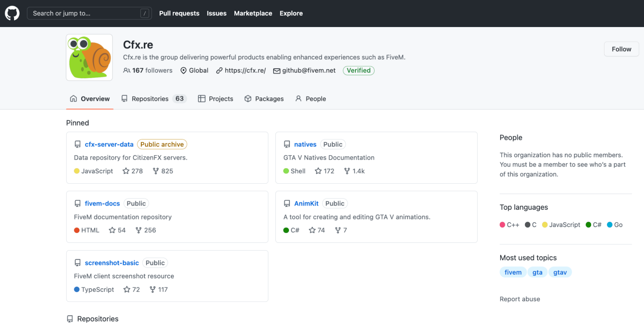Select the gta topic tag
Image resolution: width=644 pixels, height=325 pixels.
[x=537, y=272]
